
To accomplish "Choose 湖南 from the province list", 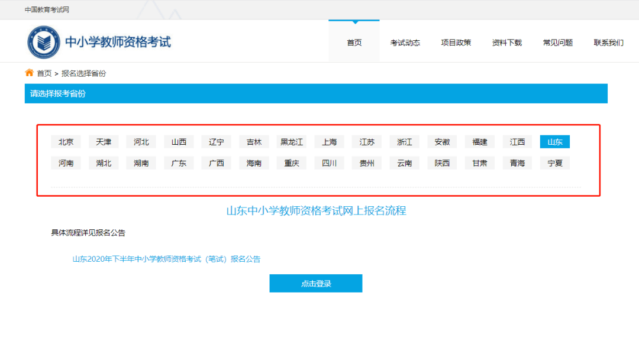I will coord(141,163).
